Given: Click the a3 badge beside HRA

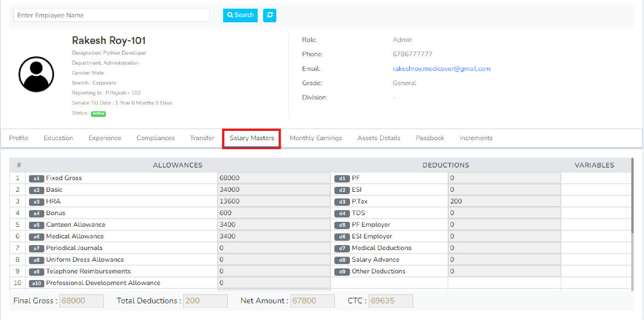Looking at the screenshot, I should (x=37, y=202).
